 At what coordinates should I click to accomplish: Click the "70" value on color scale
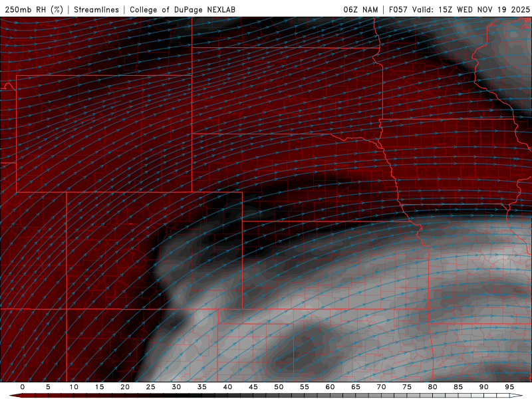381,387
